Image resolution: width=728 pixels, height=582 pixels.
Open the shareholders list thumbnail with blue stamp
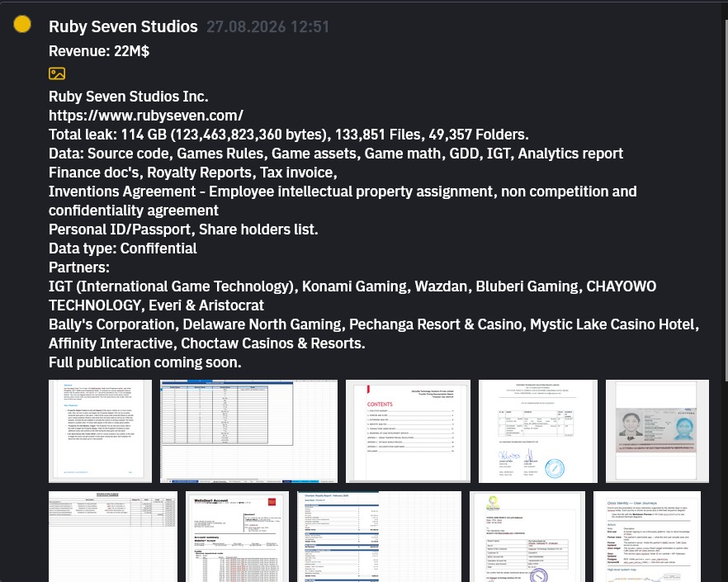[x=538, y=432]
